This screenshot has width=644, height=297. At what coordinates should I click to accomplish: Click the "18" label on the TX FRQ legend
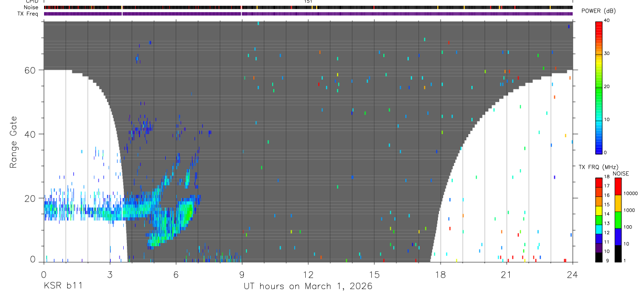pyautogui.click(x=607, y=177)
